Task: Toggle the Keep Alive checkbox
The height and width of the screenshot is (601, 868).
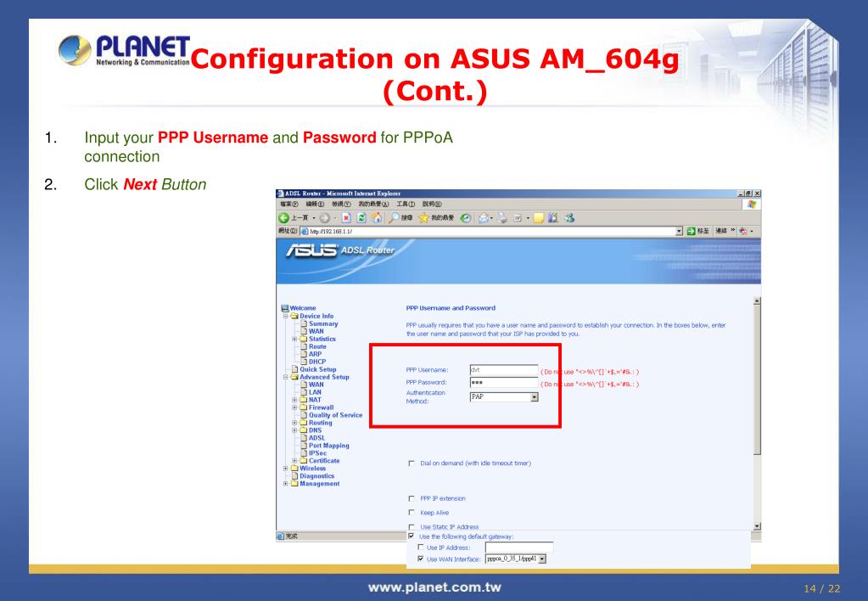Action: click(412, 513)
